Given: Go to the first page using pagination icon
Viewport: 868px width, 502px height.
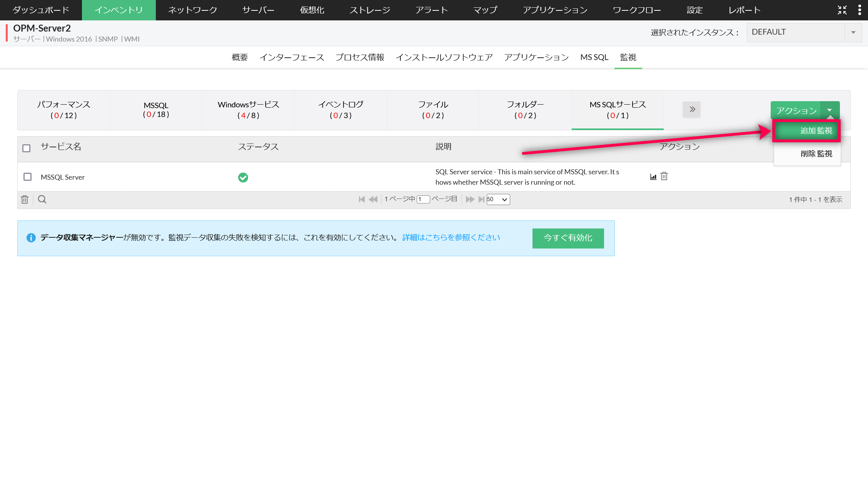Looking at the screenshot, I should tap(361, 199).
